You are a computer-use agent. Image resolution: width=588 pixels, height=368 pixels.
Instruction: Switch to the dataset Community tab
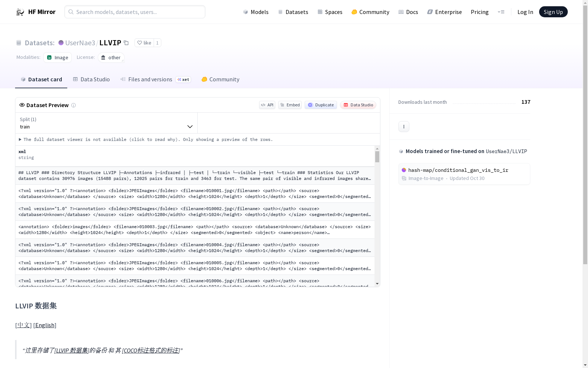tap(220, 79)
